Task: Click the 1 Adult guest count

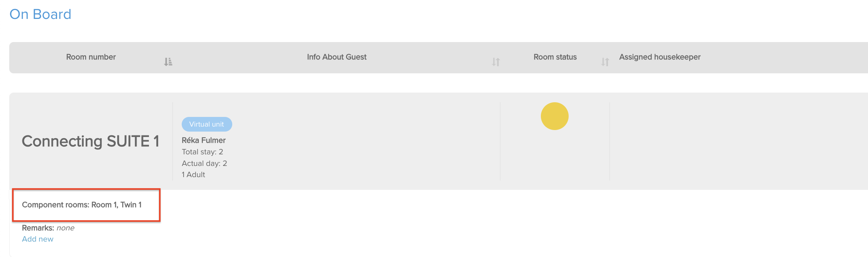Action: click(193, 175)
